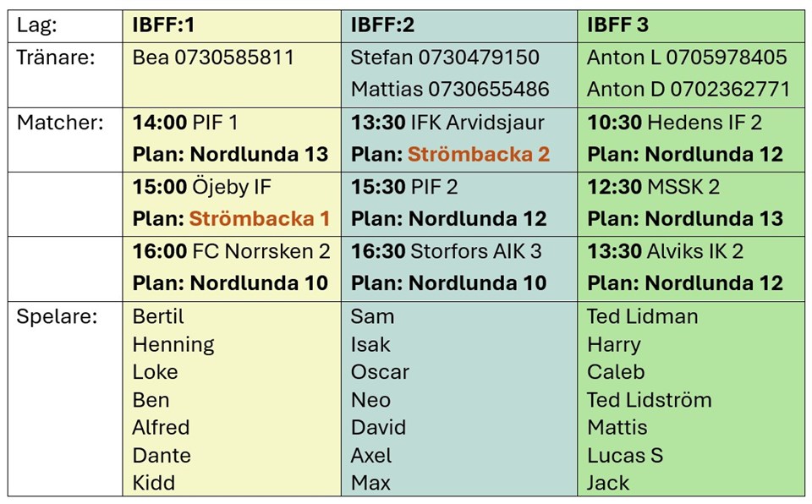This screenshot has height=504, width=812.
Task: Click coach Bea's phone number 0730585811
Action: (234, 58)
